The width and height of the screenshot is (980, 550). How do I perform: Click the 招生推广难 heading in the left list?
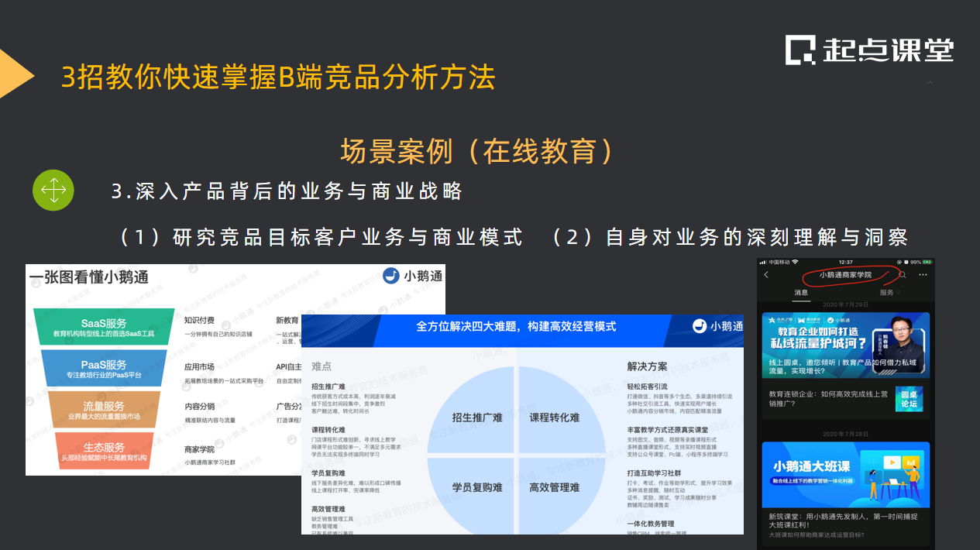[x=328, y=387]
